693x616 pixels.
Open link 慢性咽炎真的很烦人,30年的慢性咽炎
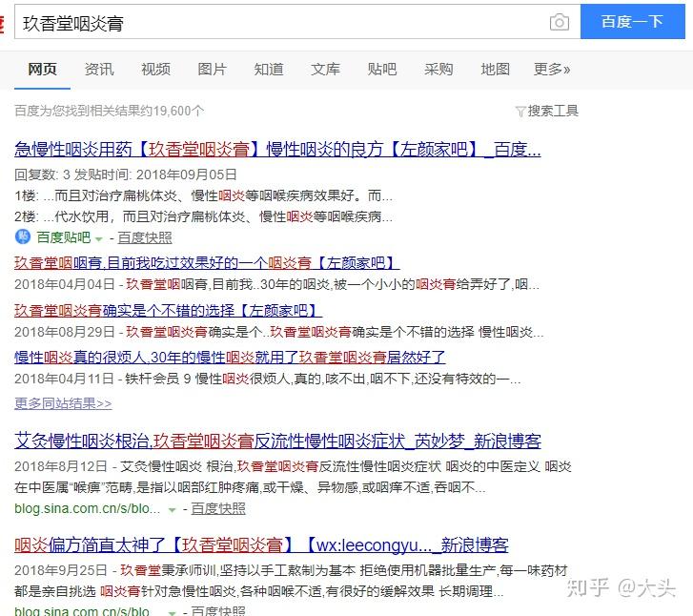pyautogui.click(x=230, y=357)
